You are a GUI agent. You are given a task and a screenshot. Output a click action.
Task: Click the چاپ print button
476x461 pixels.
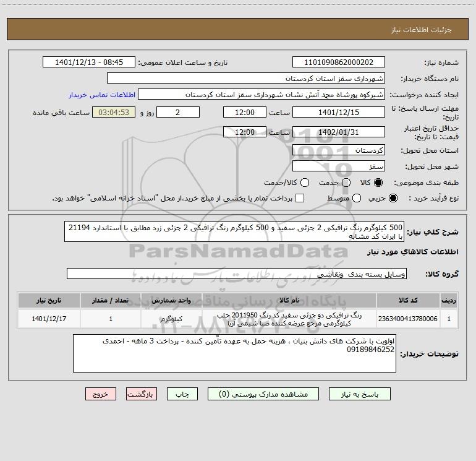coord(182,394)
